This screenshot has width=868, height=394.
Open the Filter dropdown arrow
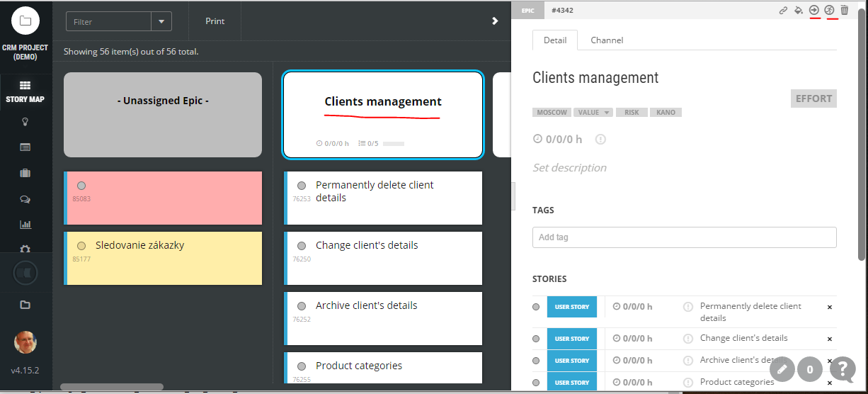tap(161, 21)
